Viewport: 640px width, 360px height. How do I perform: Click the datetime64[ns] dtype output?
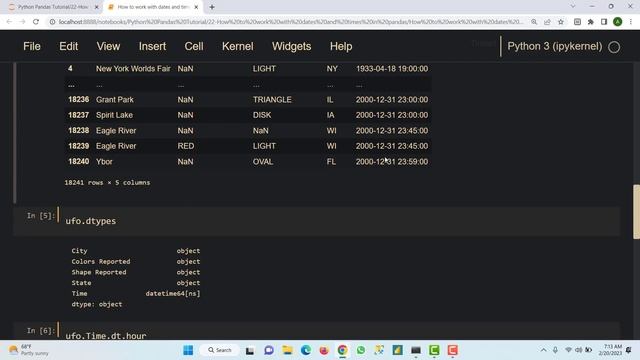[173, 293]
